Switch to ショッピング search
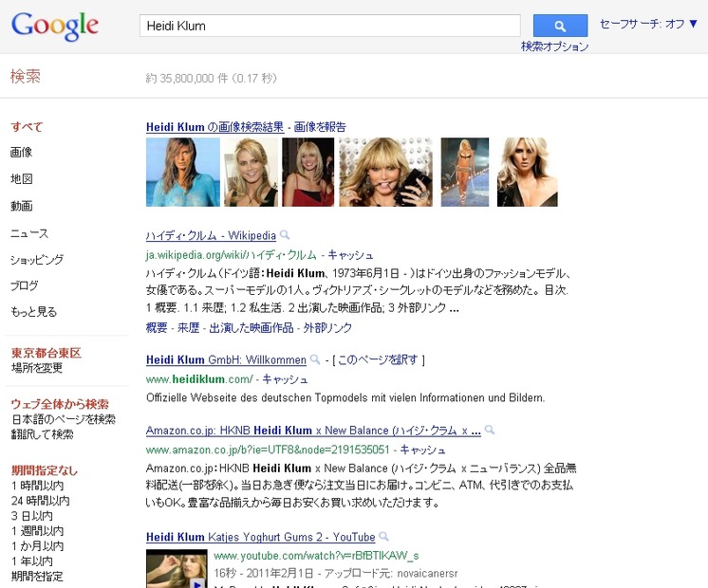The width and height of the screenshot is (708, 588). (37, 260)
